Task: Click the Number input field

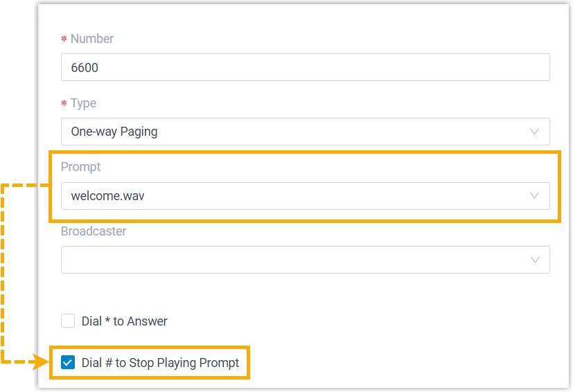Action: coord(305,67)
